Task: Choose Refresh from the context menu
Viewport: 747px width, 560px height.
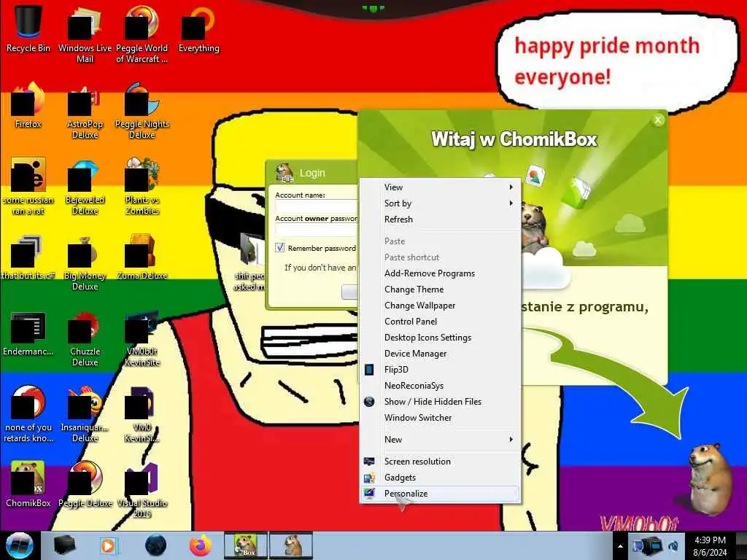Action: [x=440, y=219]
